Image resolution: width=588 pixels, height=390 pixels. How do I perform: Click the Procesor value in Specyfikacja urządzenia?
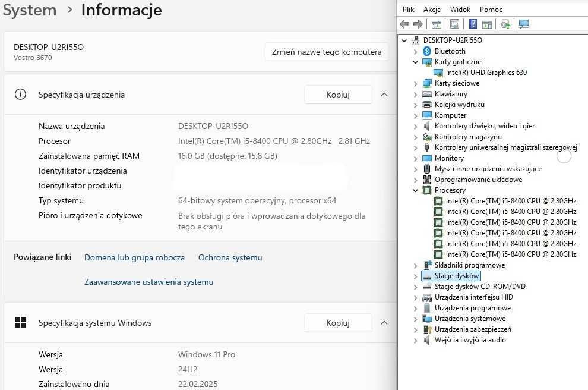click(274, 141)
